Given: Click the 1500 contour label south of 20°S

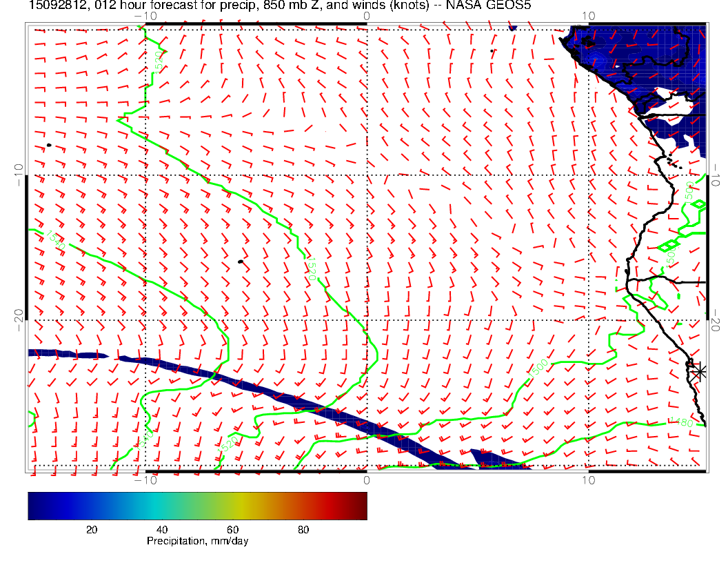Looking at the screenshot, I should click(540, 368).
